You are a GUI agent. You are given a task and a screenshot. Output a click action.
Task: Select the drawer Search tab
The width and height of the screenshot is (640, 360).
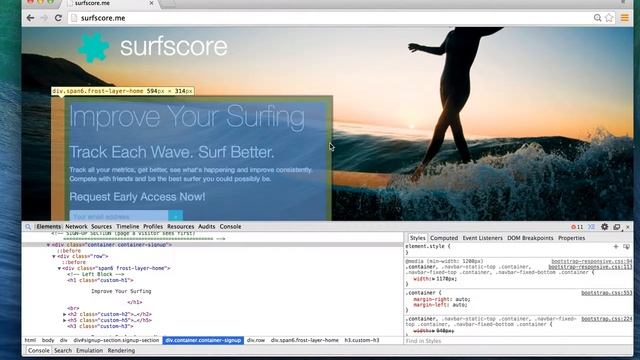(x=63, y=351)
